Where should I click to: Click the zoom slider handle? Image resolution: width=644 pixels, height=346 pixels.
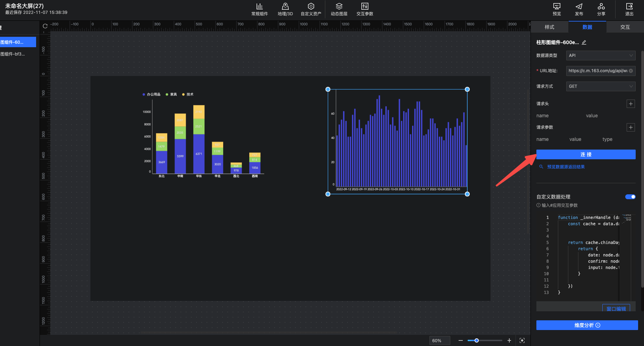(x=477, y=340)
